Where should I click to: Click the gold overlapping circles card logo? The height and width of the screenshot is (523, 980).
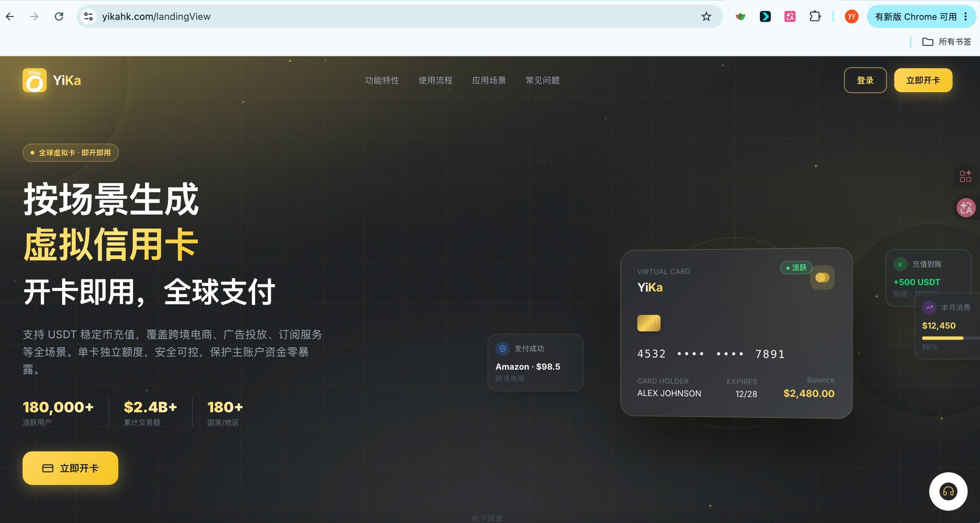point(822,277)
